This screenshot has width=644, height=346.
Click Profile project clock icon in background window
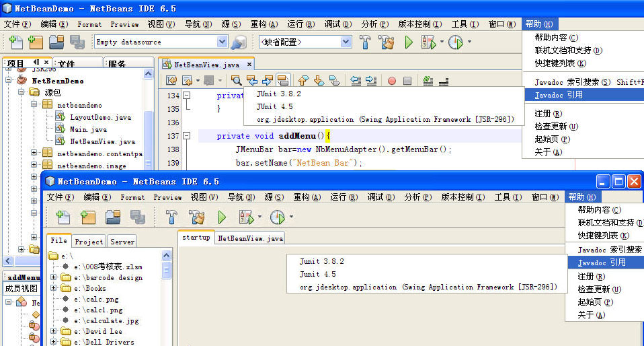tap(456, 42)
